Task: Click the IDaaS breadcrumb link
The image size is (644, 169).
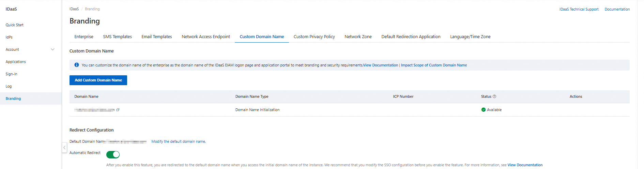Action: click(74, 9)
